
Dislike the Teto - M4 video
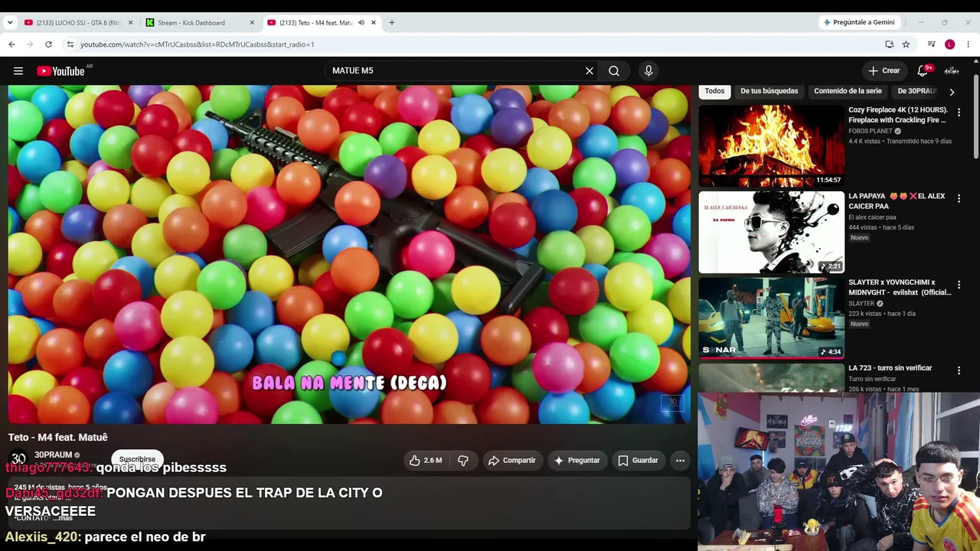tap(463, 461)
